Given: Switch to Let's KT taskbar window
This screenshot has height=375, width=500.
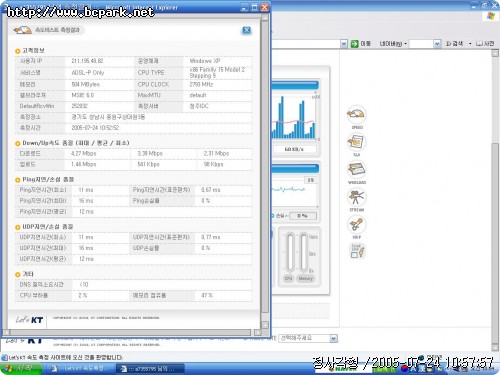Looking at the screenshot, I should (80, 369).
